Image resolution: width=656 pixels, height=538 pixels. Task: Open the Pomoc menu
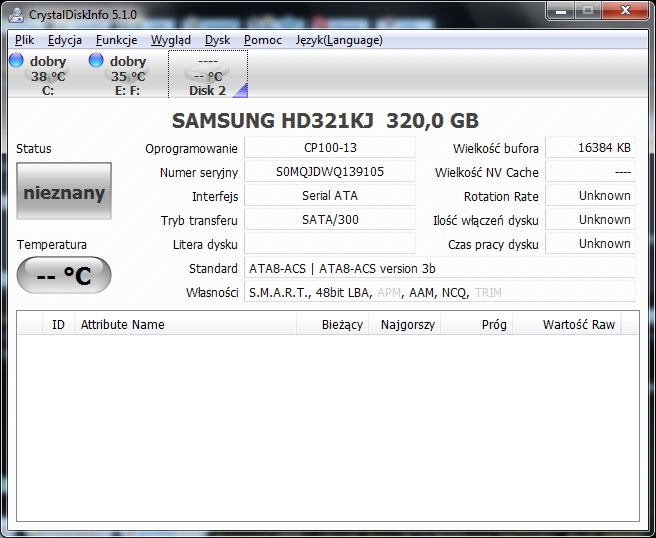[263, 40]
